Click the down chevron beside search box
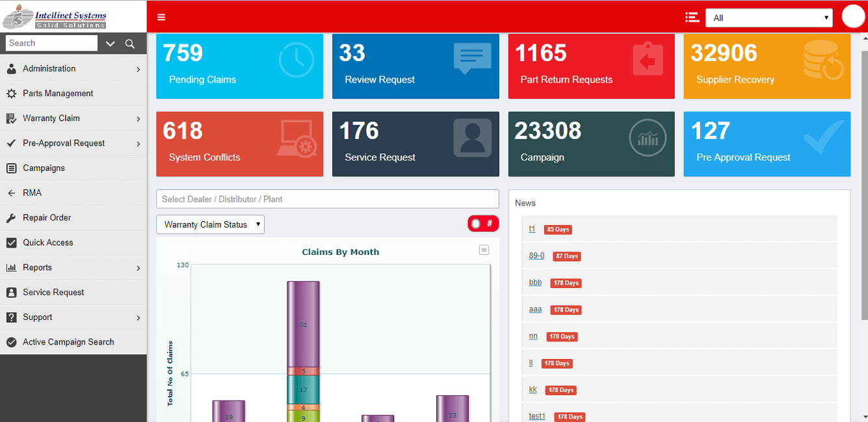868x422 pixels. [110, 44]
